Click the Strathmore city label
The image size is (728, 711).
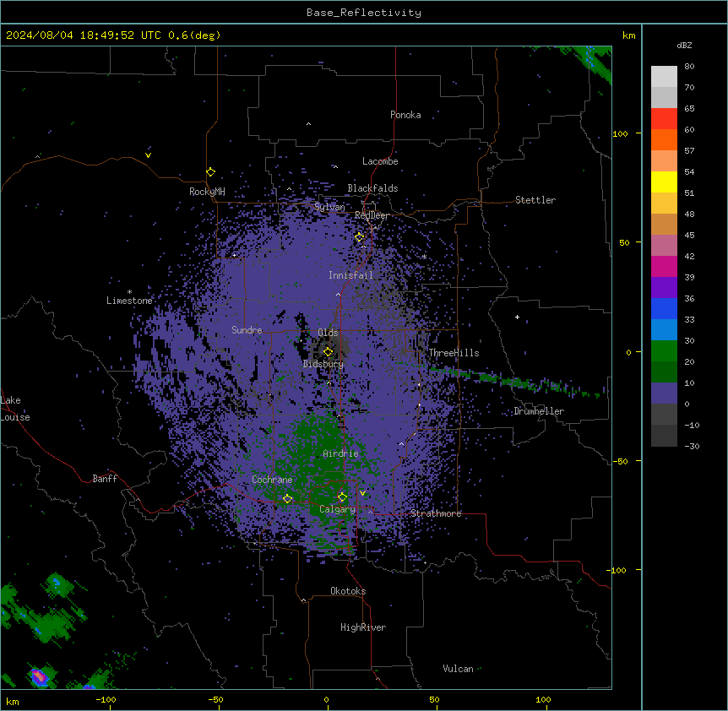pyautogui.click(x=436, y=513)
